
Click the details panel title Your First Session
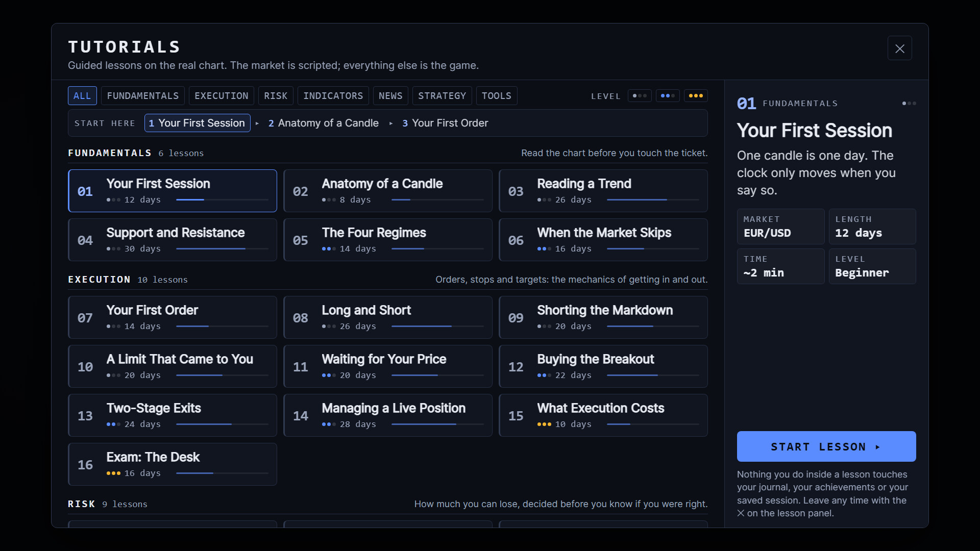tap(815, 131)
